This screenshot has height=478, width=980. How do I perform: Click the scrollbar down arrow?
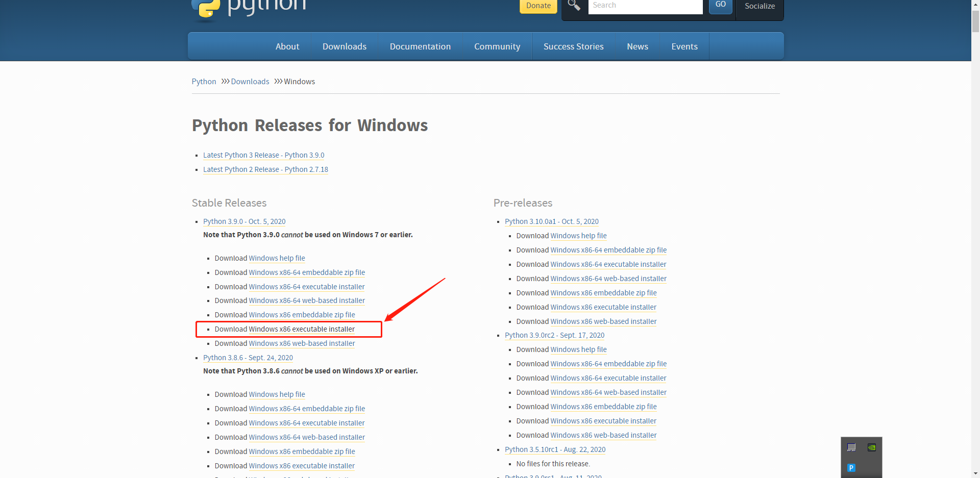coord(975,473)
